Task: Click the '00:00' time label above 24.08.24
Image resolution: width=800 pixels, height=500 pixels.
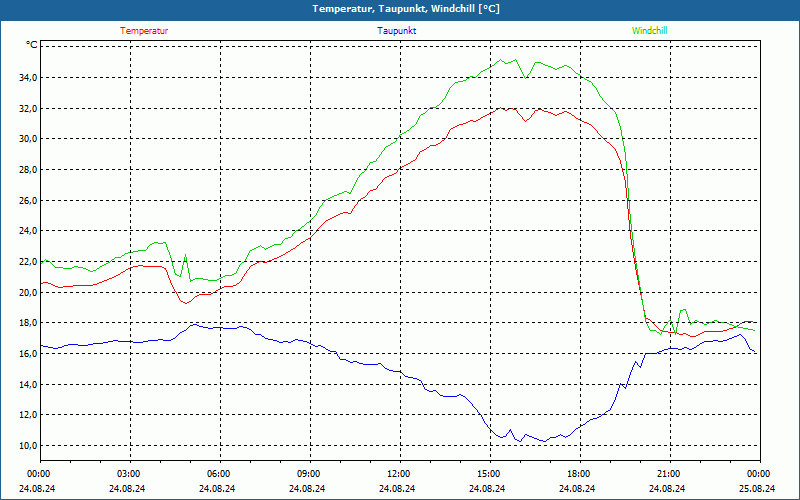Action: coord(37,474)
